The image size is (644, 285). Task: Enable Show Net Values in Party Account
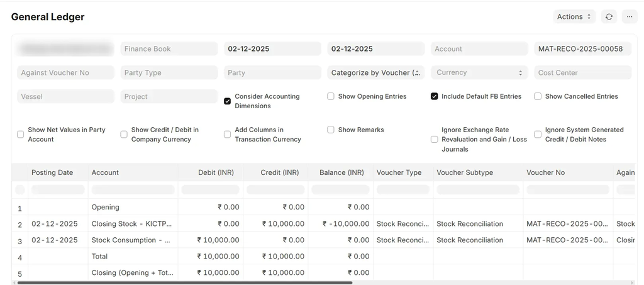pos(21,135)
